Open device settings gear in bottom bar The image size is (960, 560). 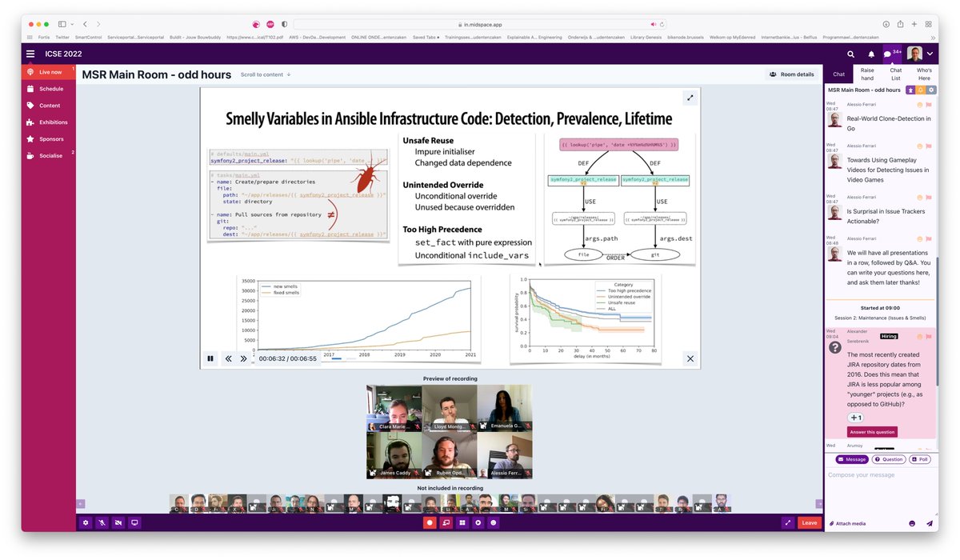pos(86,522)
